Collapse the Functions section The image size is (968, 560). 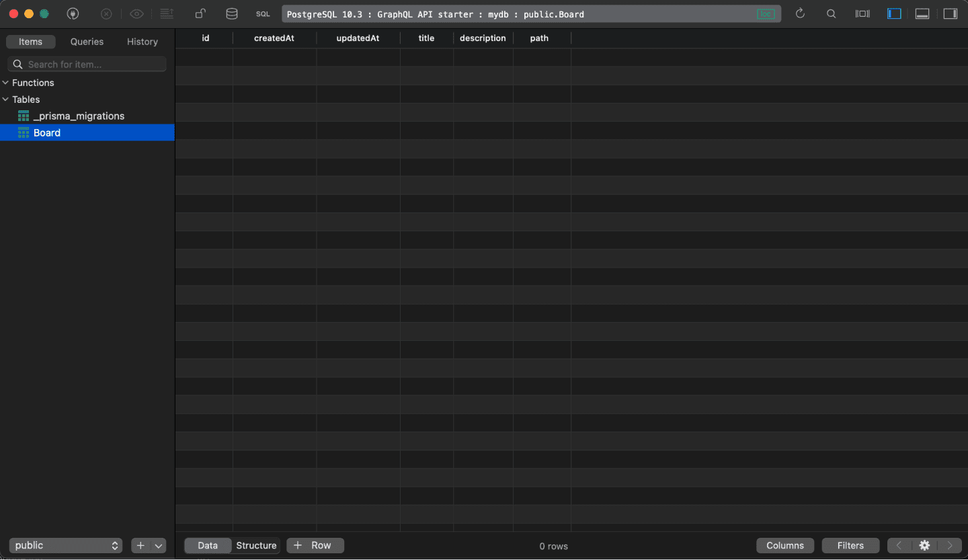pyautogui.click(x=5, y=83)
